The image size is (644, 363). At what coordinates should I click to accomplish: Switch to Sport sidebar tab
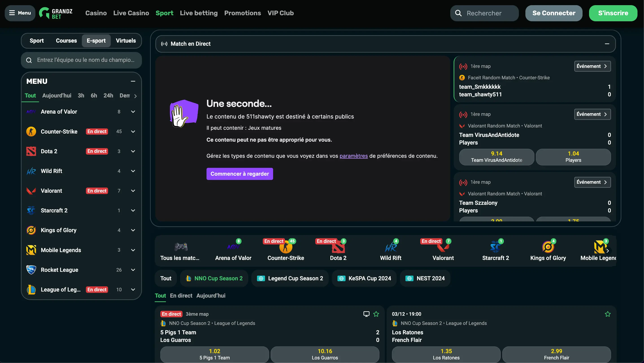[x=37, y=41]
